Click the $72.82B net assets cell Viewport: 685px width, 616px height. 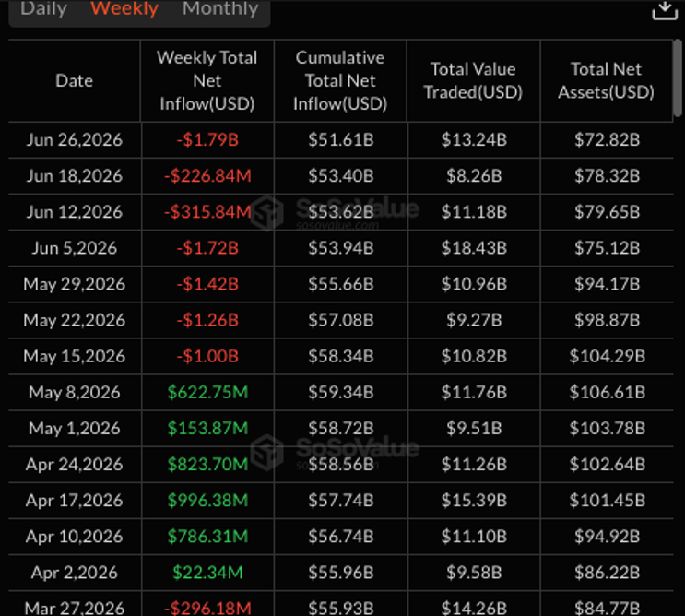tap(608, 140)
